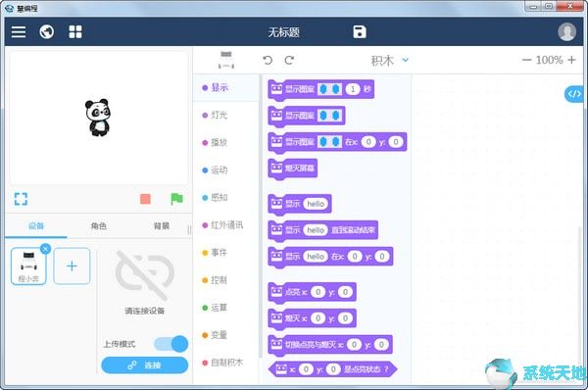This screenshot has height=390, width=588.
Task: Redo the last action
Action: 289,60
